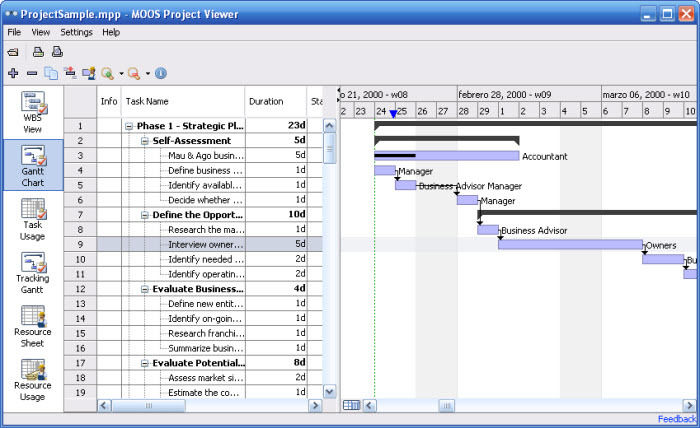
Task: Collapse Phase 1 - Strategic Plan group
Action: (129, 126)
